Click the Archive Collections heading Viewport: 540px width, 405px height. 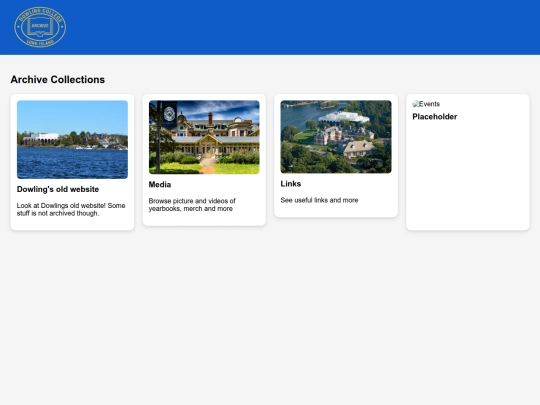click(58, 80)
